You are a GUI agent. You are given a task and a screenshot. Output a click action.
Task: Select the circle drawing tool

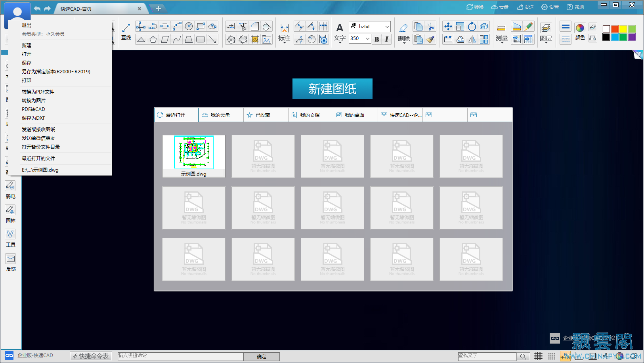pos(189,27)
